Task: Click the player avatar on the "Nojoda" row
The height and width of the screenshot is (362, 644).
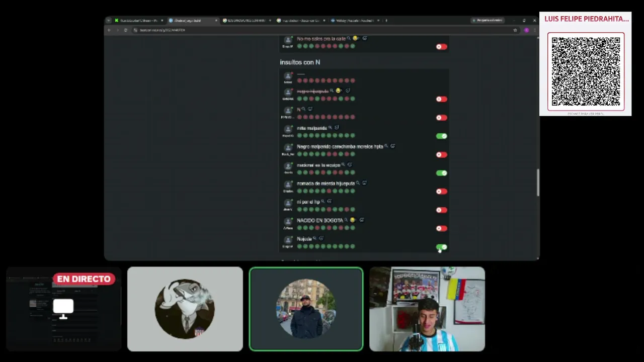Action: (x=288, y=240)
